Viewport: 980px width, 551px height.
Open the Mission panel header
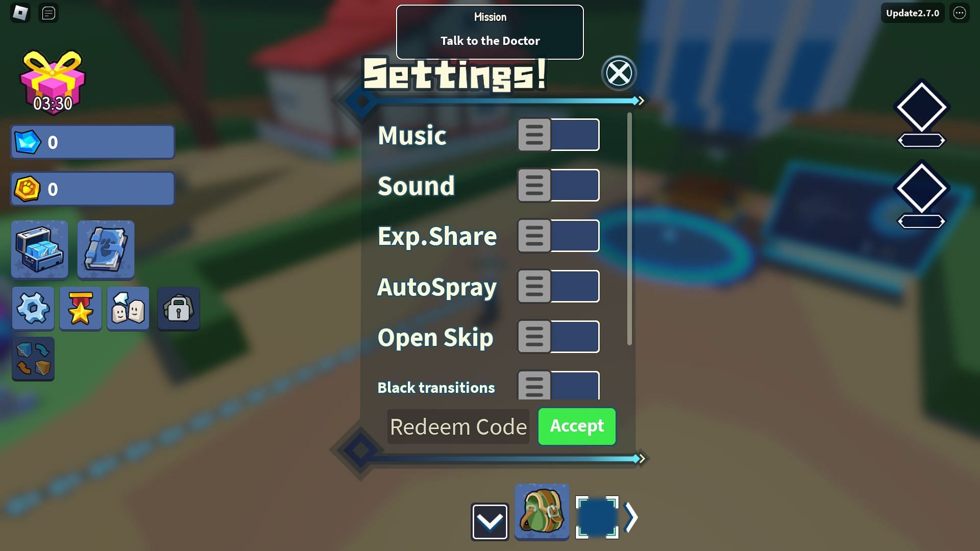(x=489, y=16)
